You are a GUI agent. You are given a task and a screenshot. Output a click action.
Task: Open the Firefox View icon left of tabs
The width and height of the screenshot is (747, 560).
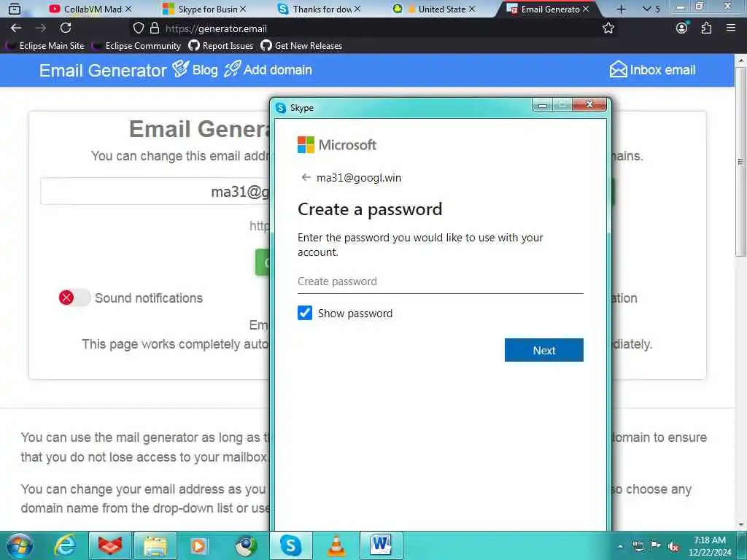(15, 9)
